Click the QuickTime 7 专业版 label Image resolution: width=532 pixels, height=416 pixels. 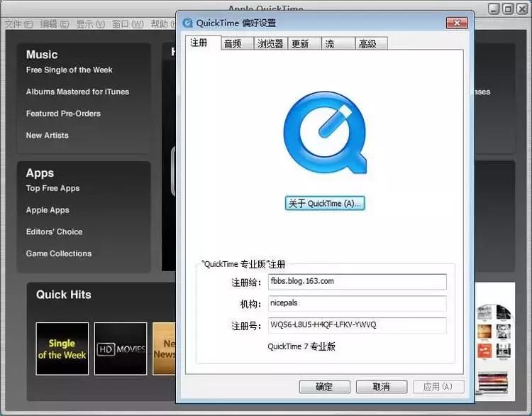[301, 346]
